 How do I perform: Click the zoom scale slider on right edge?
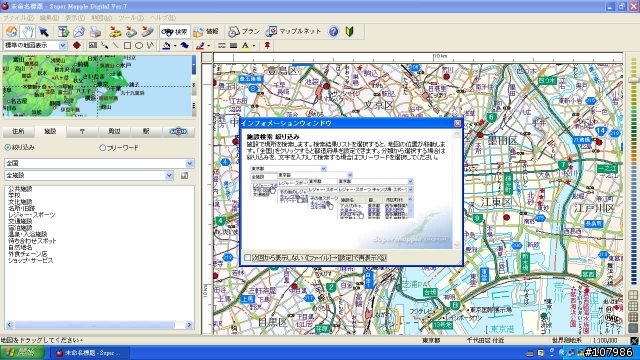point(633,80)
